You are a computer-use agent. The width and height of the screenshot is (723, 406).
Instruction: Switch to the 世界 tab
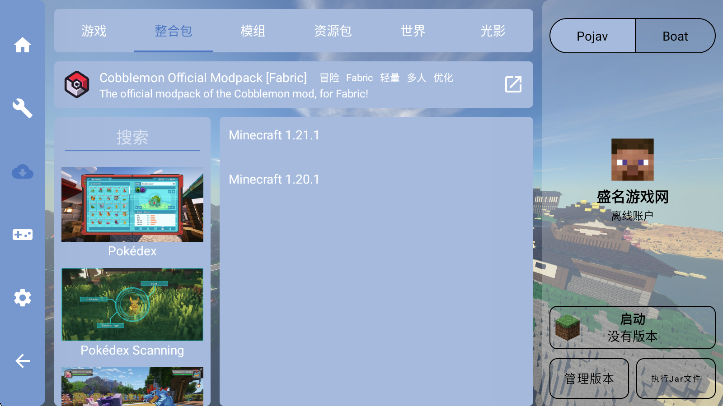(413, 31)
